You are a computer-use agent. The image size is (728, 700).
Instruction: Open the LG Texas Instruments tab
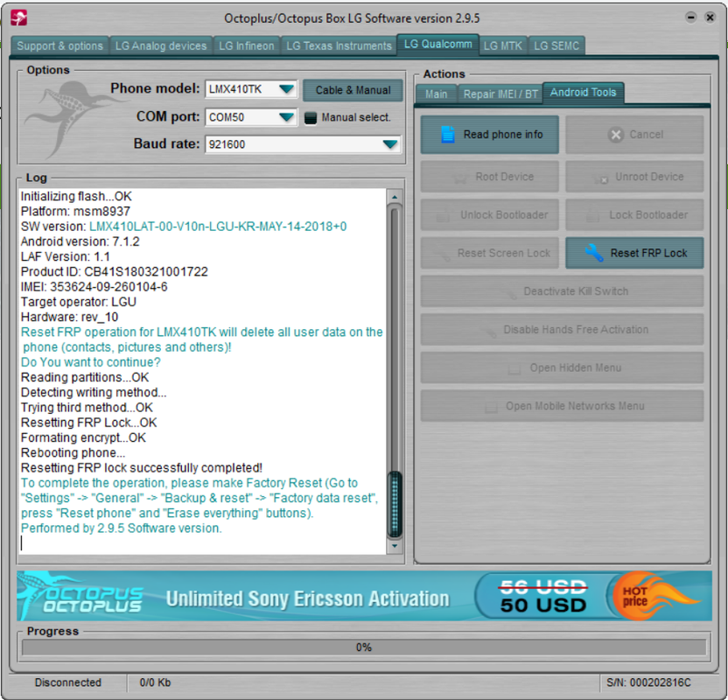coord(339,46)
